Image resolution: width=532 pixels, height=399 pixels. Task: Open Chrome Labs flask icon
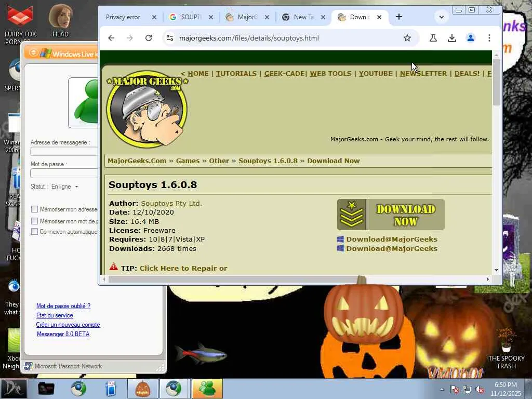click(433, 38)
